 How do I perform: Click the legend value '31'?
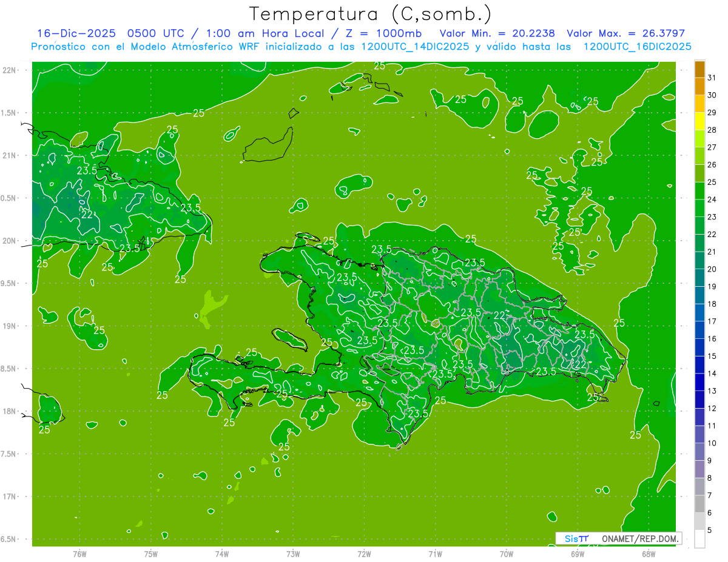(x=712, y=77)
